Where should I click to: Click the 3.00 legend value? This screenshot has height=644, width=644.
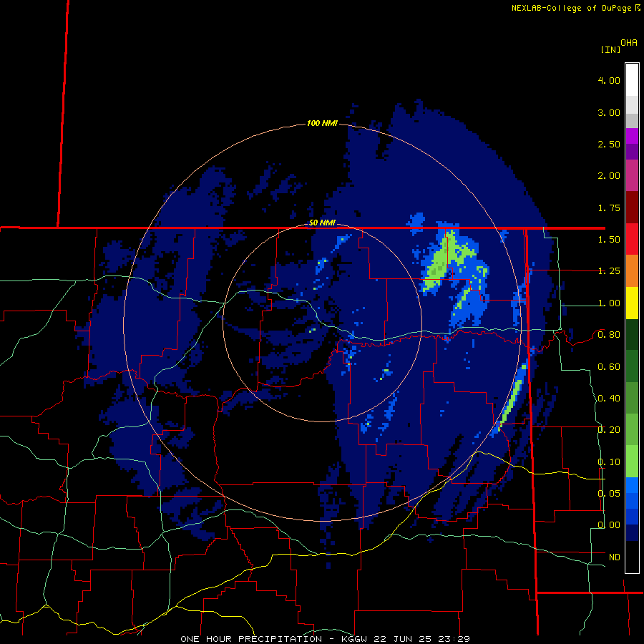[609, 112]
